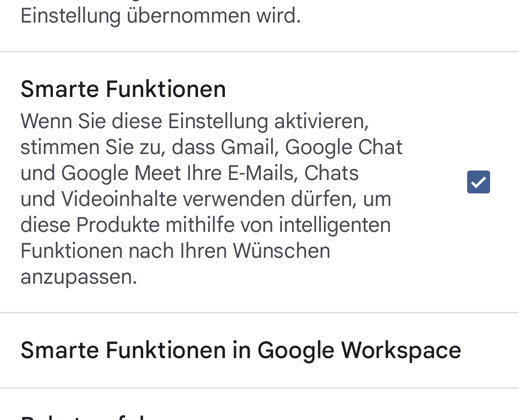
Task: Select the description starting 'Wenn Sie diese Einstellung aktivieren'
Action: point(211,199)
